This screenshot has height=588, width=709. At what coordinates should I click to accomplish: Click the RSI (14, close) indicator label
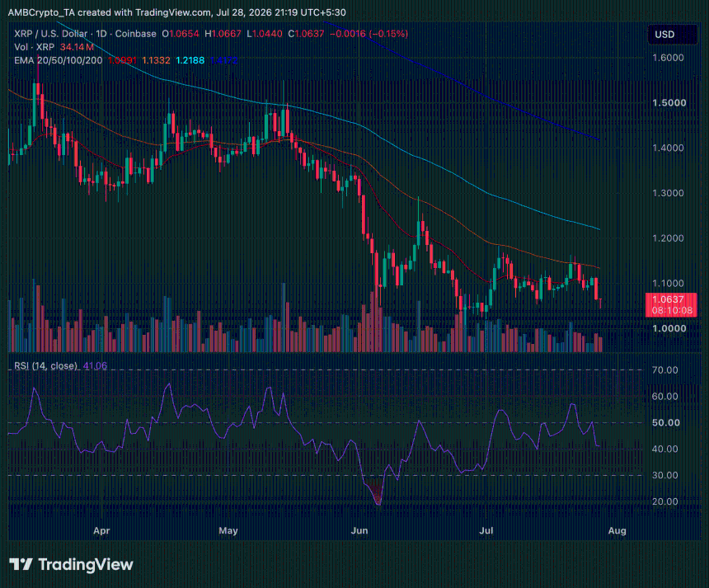coord(45,365)
